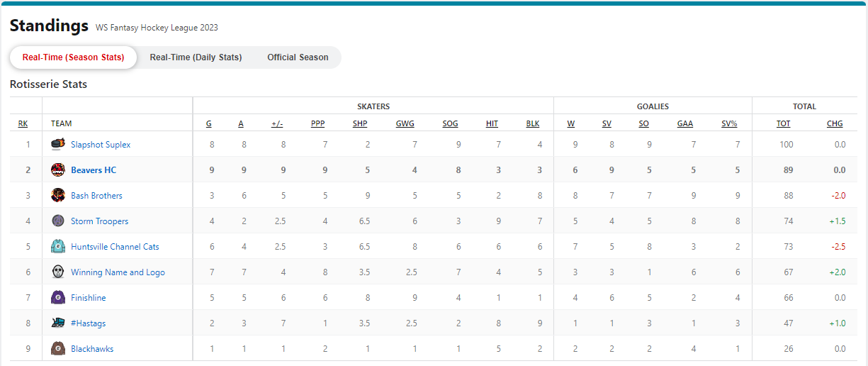Click the Slapshot Suplex team logo icon
The image size is (868, 366).
coord(58,145)
